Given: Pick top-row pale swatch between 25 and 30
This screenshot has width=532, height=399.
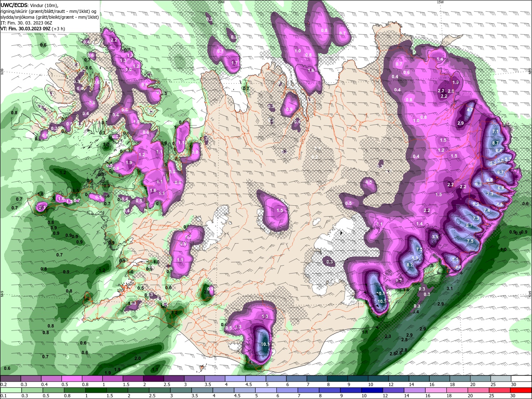Looking at the screenshot, I should [501, 379].
